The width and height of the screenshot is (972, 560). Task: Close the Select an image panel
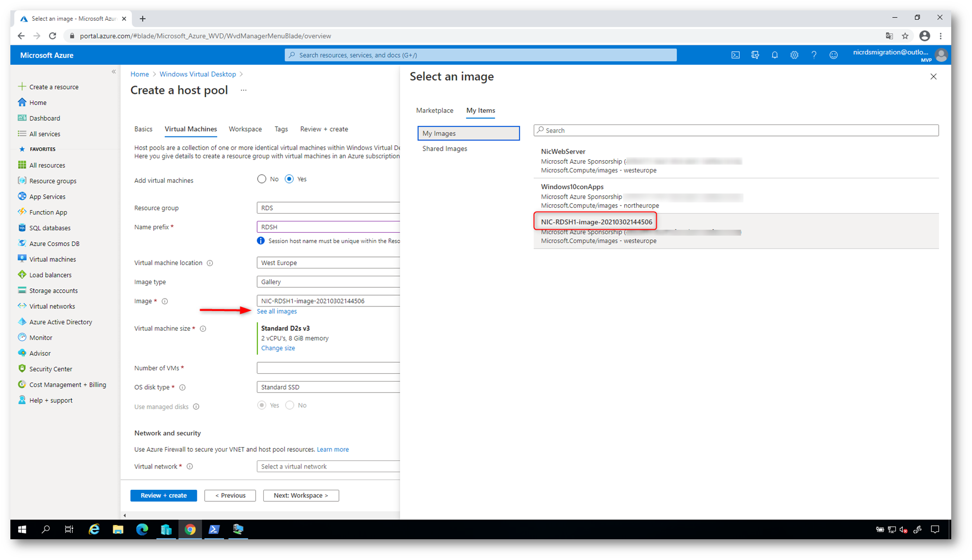(x=933, y=77)
